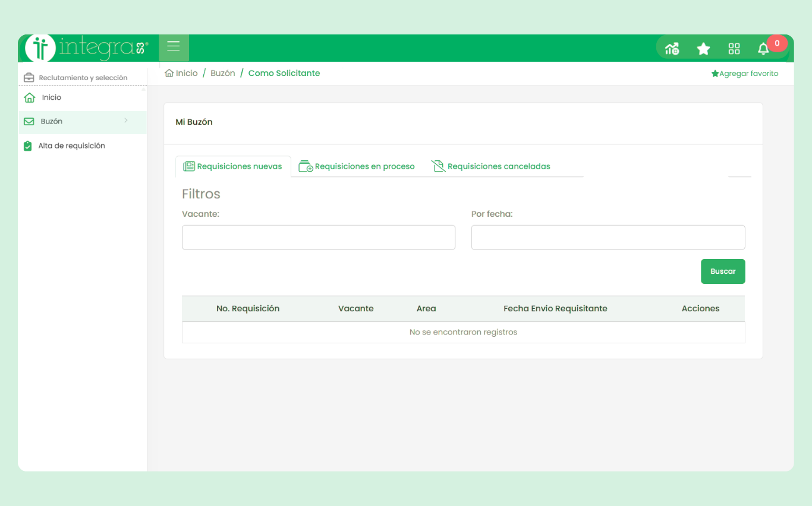Focus the Por fecha filter field
812x506 pixels.
pos(608,238)
